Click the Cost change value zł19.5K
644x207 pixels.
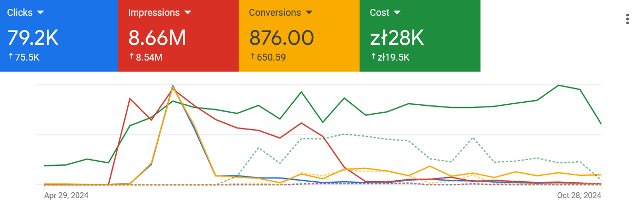[394, 57]
